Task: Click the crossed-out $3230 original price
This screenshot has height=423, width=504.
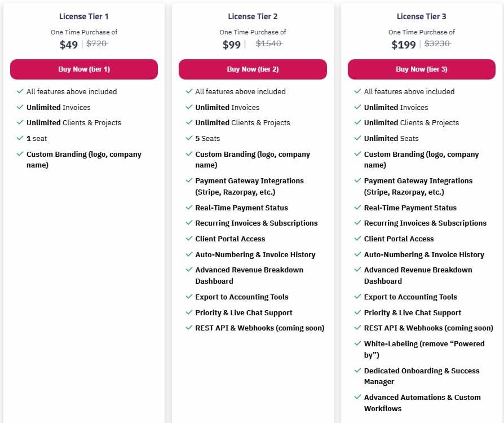Action: click(x=437, y=43)
